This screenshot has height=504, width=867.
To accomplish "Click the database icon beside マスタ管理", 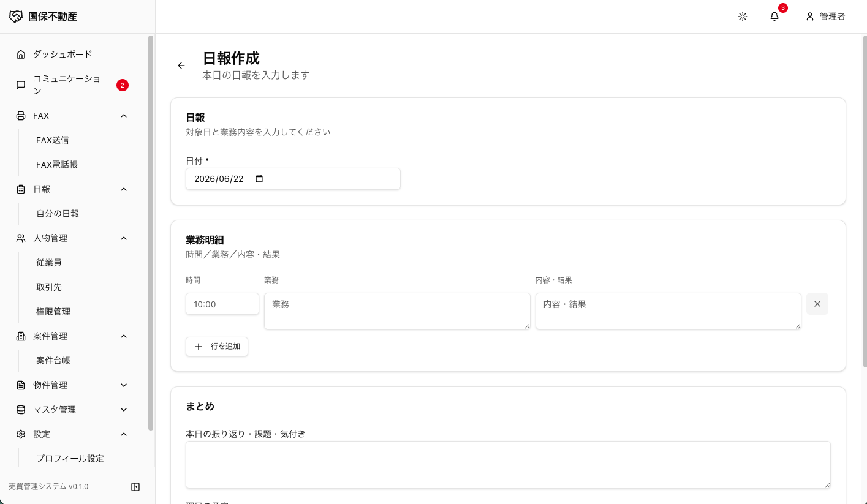I will coord(21,410).
